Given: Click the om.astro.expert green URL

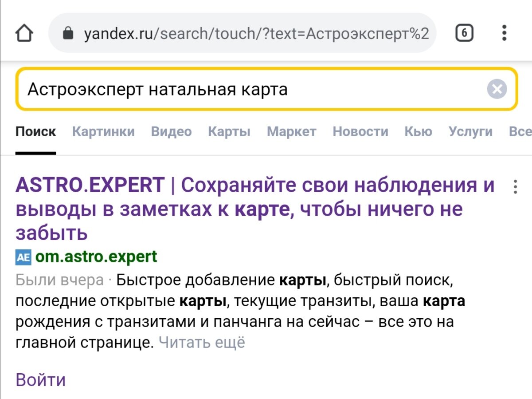Looking at the screenshot, I should pyautogui.click(x=96, y=257).
